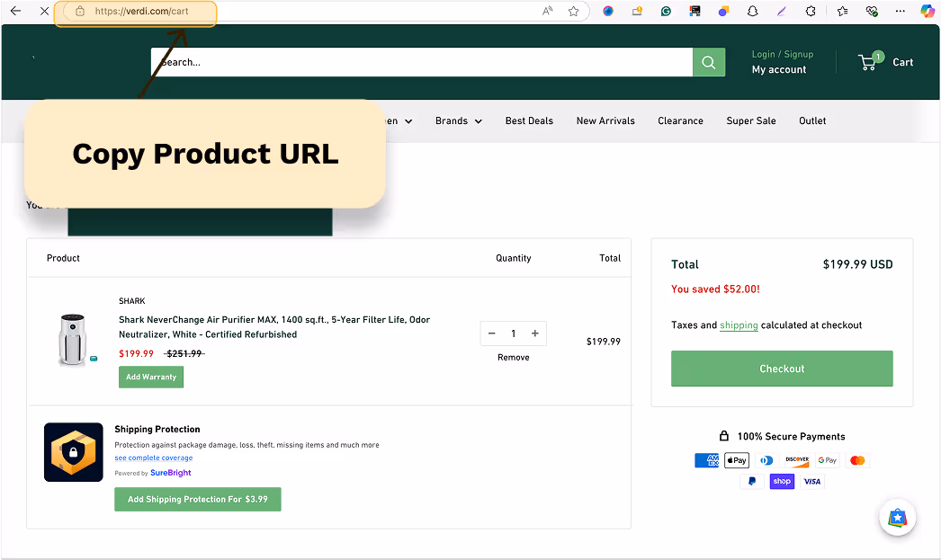Image resolution: width=941 pixels, height=560 pixels.
Task: Click the You saved $52.00! text
Action: (x=715, y=289)
